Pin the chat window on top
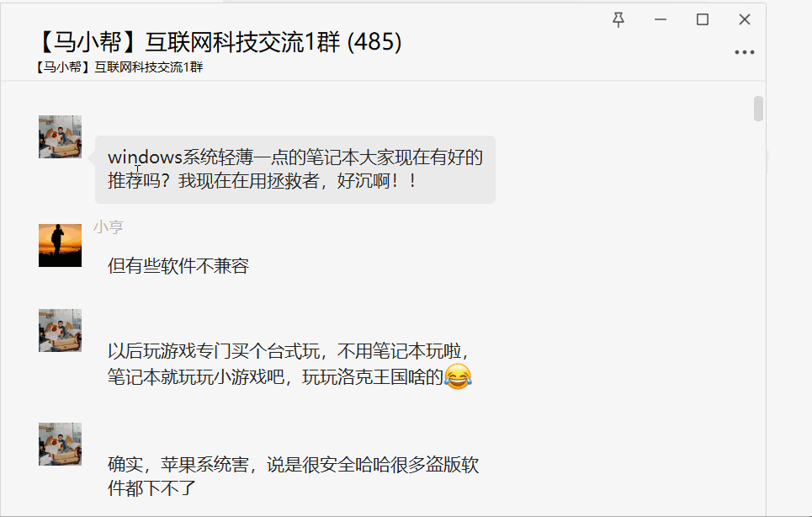Screen dimensions: 812x517 [x=618, y=19]
